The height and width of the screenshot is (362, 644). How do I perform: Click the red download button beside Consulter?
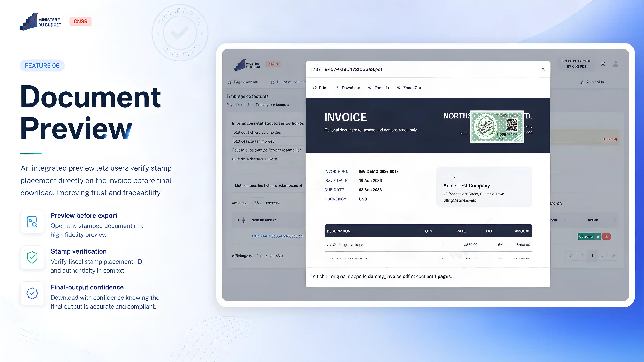click(606, 236)
